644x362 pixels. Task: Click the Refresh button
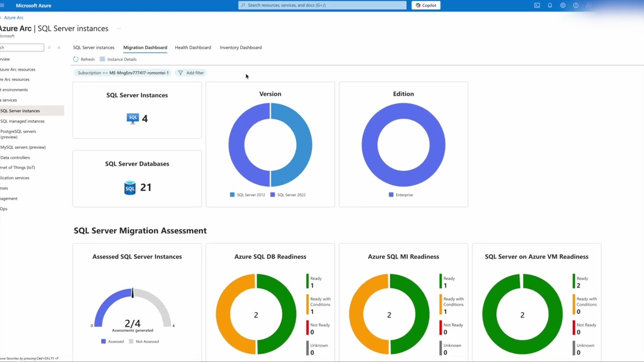click(x=84, y=59)
